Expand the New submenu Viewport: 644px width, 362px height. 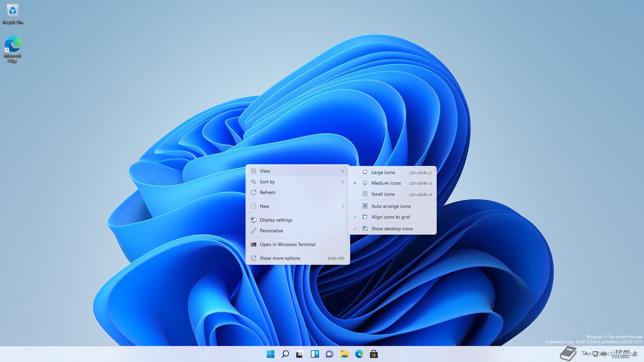click(298, 206)
